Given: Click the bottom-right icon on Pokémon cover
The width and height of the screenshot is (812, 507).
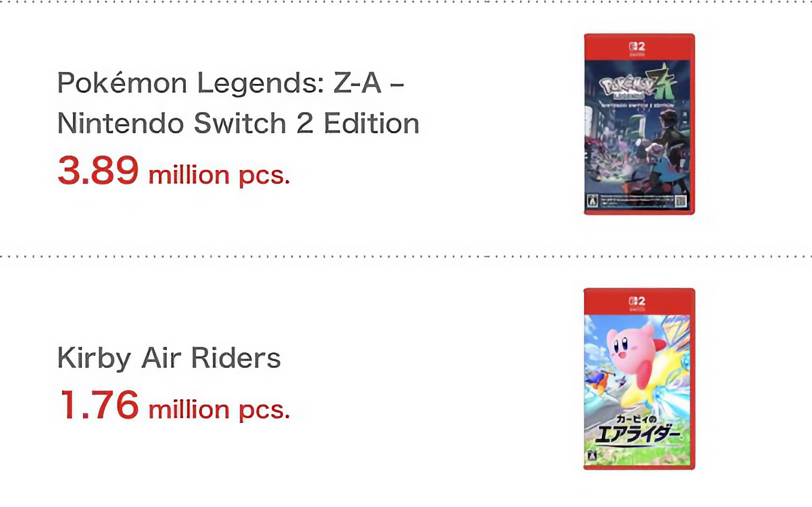Looking at the screenshot, I should coord(681,201).
